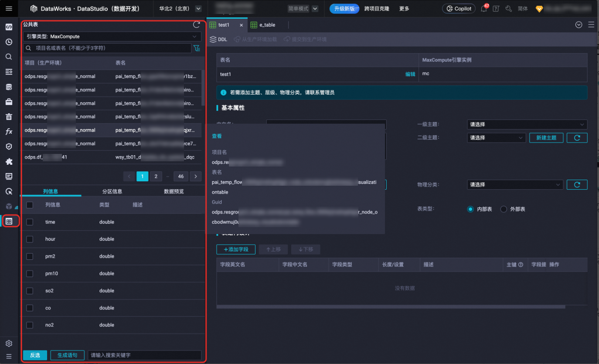
Task: Switch to the e_table tab
Action: (x=267, y=25)
